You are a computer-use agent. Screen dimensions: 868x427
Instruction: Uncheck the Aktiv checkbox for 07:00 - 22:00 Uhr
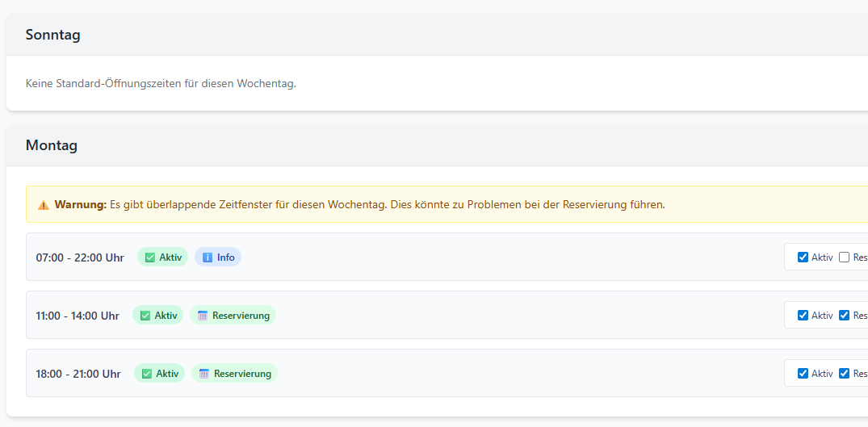click(x=803, y=257)
